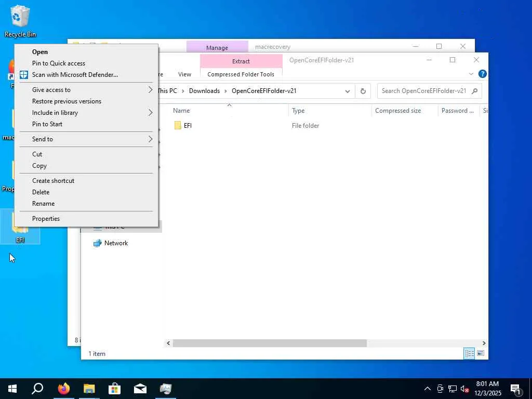Open Microsoft Store from the taskbar
The width and height of the screenshot is (532, 399).
(115, 389)
